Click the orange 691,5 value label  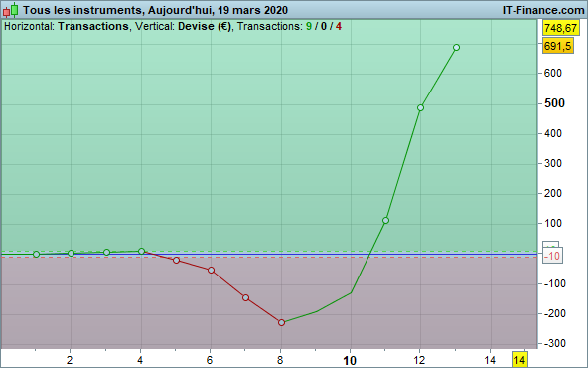(557, 46)
